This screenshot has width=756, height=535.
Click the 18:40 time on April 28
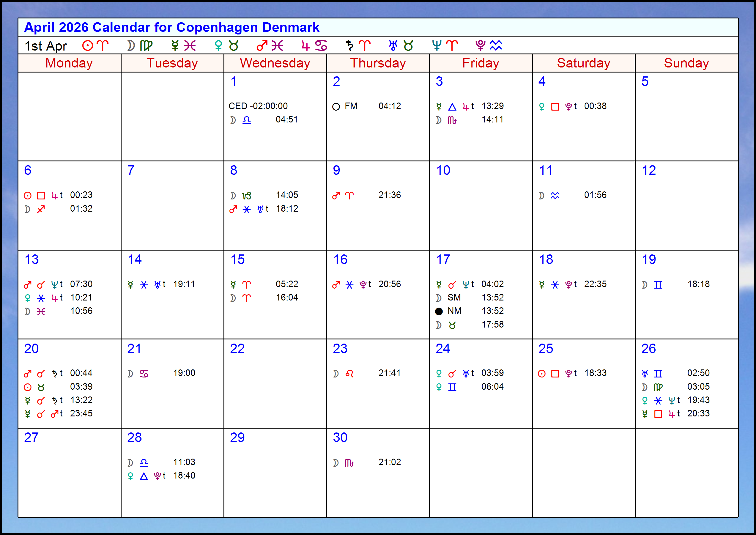coord(184,476)
